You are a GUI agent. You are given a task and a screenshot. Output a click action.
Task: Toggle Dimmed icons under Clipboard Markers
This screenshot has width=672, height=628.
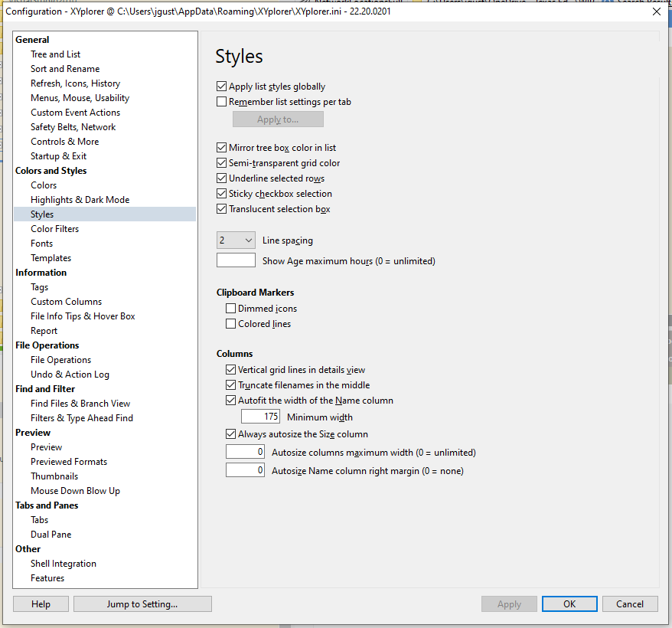coord(231,308)
